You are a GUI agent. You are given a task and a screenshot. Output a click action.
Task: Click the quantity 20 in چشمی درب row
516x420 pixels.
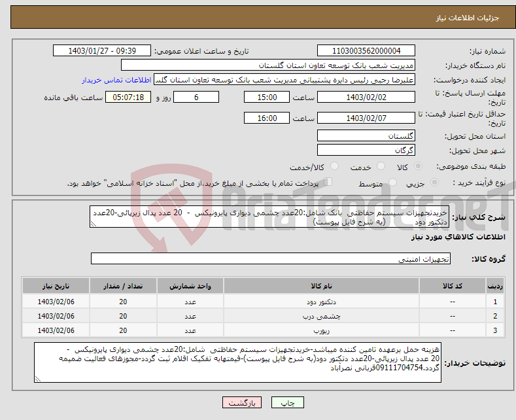tap(123, 316)
